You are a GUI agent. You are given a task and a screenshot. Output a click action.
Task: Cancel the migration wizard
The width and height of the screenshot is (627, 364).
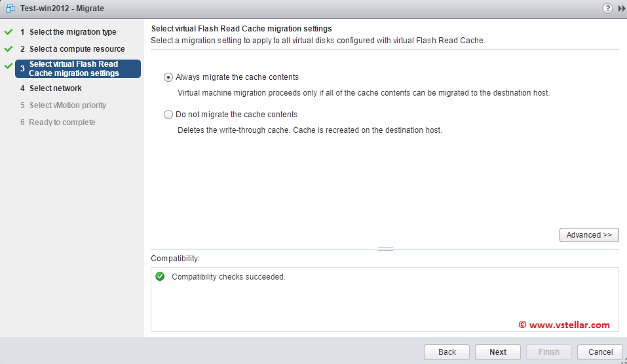600,352
